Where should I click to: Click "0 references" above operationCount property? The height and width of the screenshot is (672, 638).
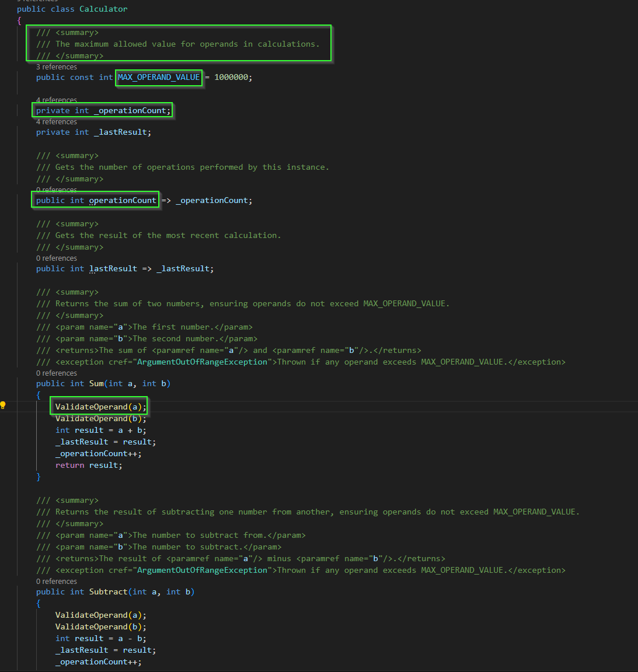[56, 190]
